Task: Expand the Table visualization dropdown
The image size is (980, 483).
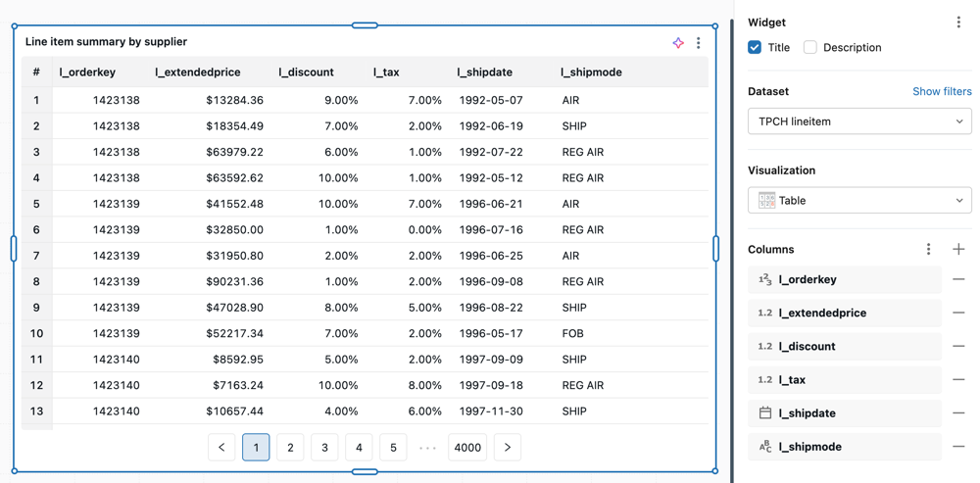Action: point(859,201)
